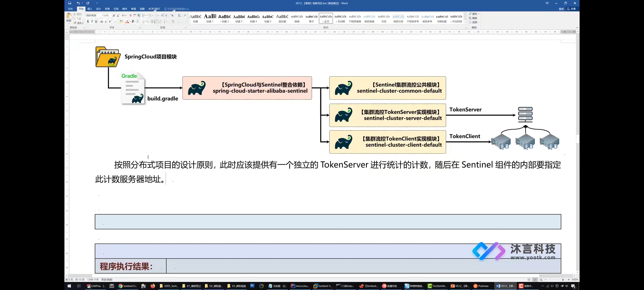
Task: Collapse the ribbon with the caret arrow
Action: pyautogui.click(x=577, y=28)
